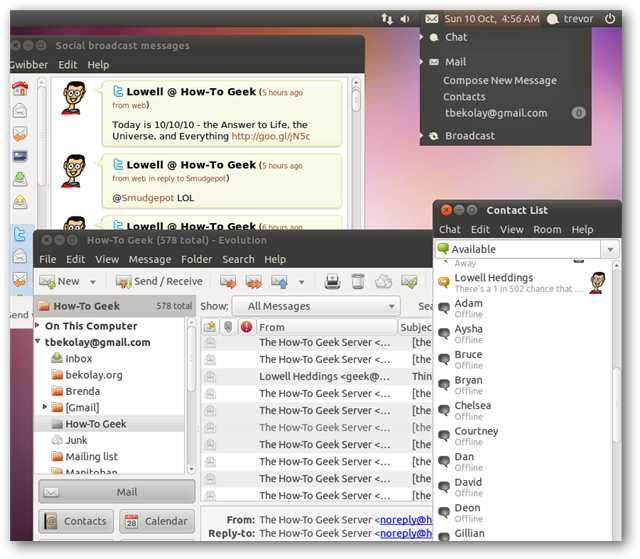
Task: Open the Search menu in Evolution
Action: coord(238,260)
